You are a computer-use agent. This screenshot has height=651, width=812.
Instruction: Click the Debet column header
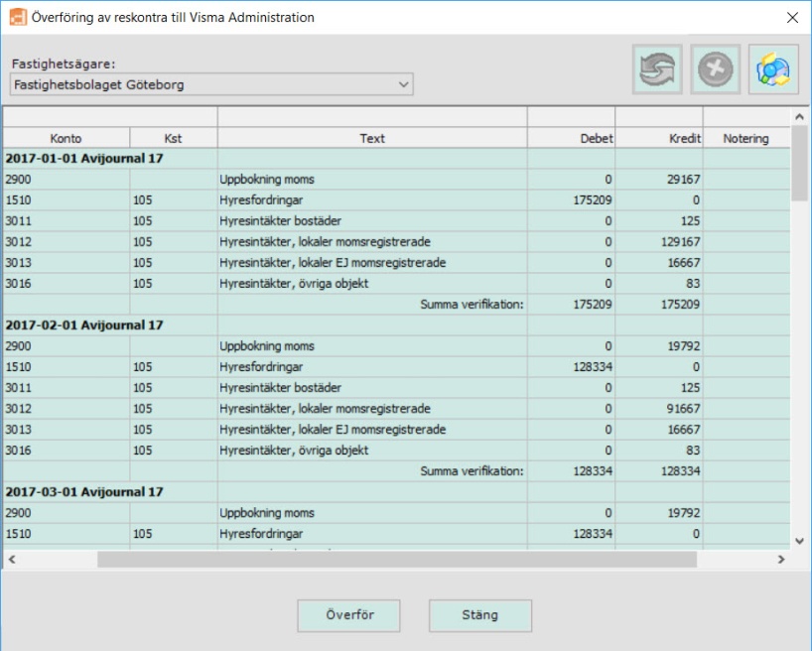[571, 138]
